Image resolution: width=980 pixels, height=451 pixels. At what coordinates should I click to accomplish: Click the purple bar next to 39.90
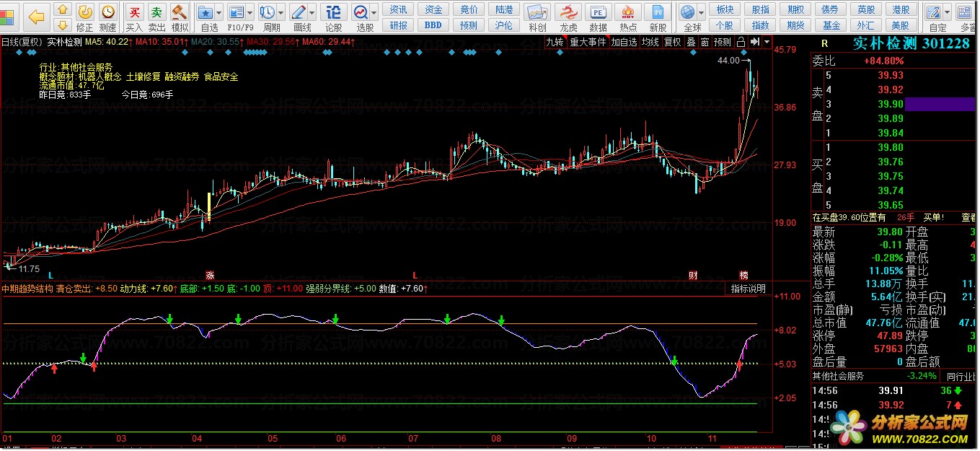(x=941, y=104)
